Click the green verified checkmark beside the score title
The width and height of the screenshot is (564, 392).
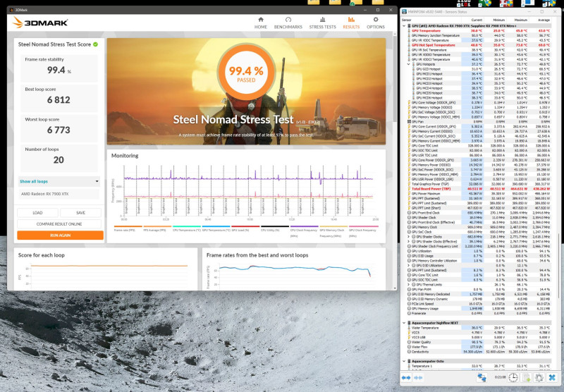point(96,44)
